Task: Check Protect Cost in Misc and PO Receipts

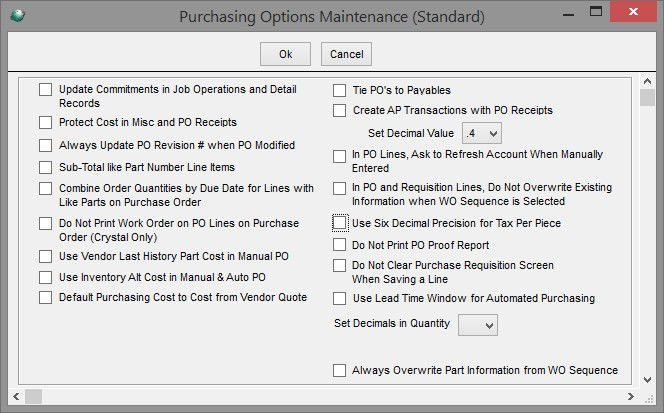Action: point(45,122)
